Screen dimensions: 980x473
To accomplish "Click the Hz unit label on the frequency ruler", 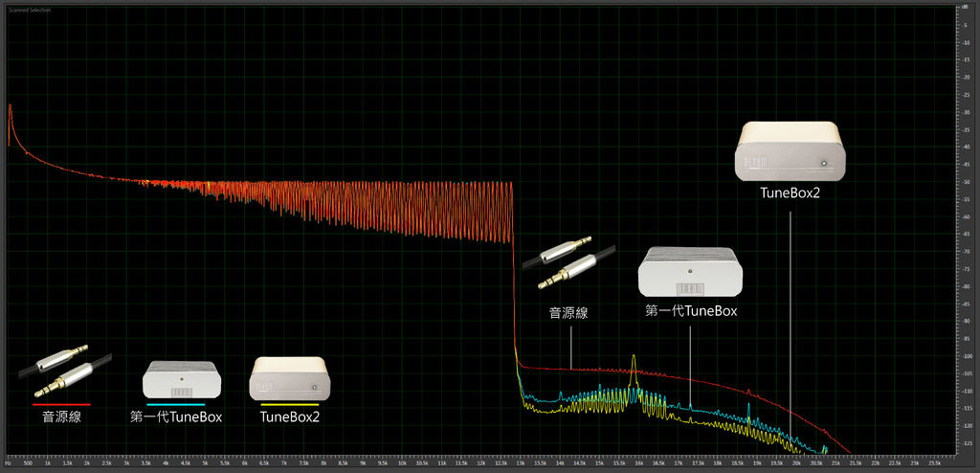I will click(x=9, y=463).
